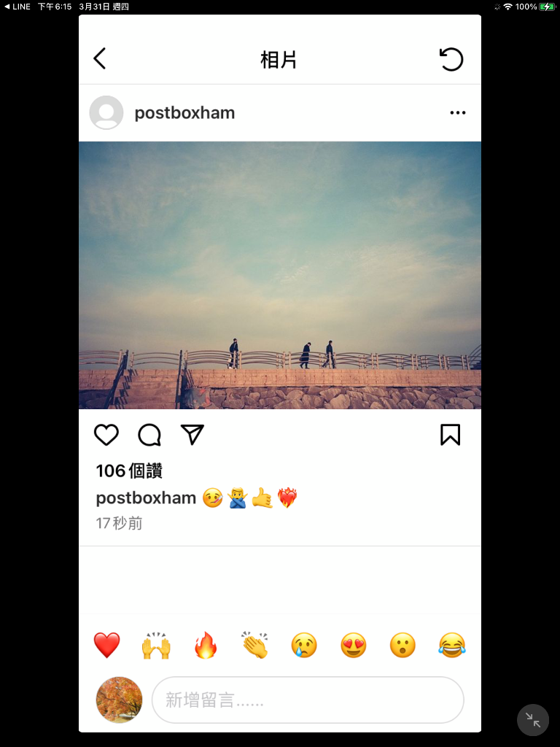Open comments via the speech bubble icon
Viewport: 560px width, 747px height.
149,435
